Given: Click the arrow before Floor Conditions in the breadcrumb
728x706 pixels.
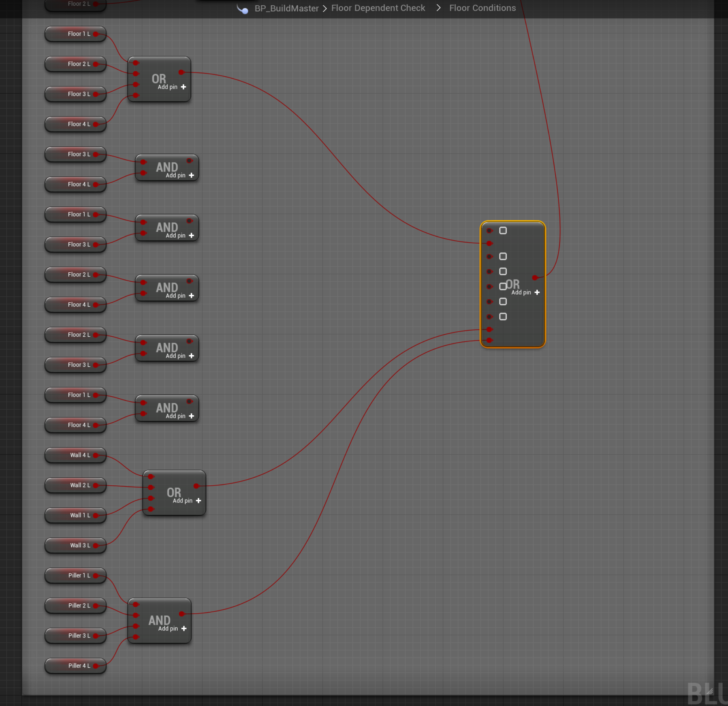Looking at the screenshot, I should click(438, 8).
